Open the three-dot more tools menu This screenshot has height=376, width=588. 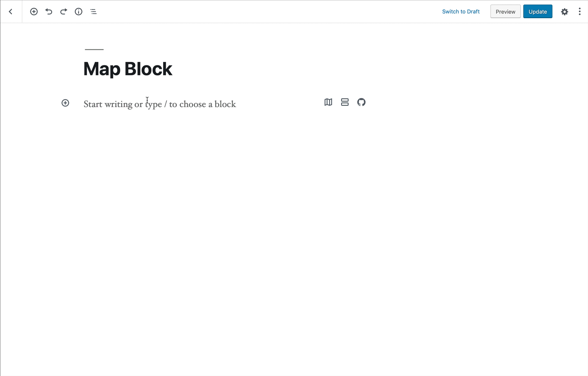(x=580, y=12)
